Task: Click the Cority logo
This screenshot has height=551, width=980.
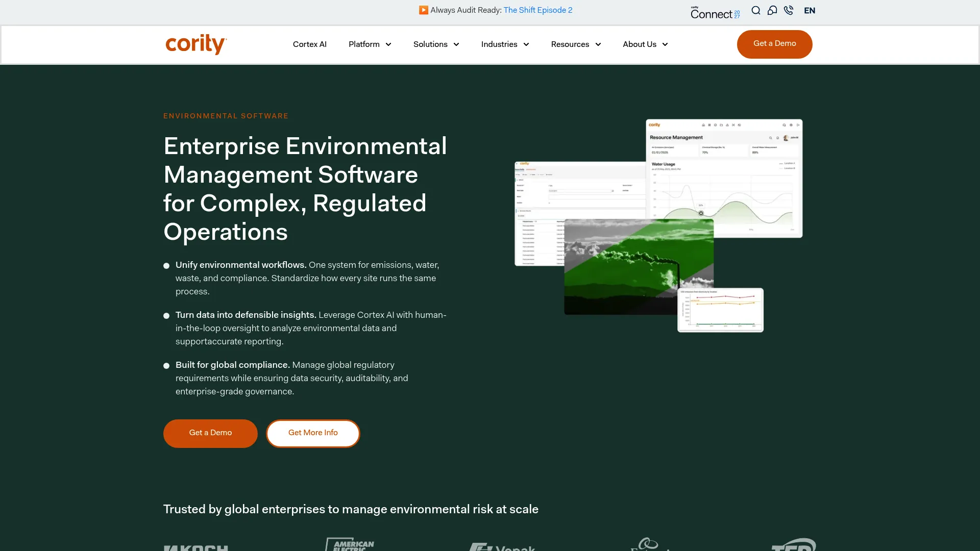Action: pyautogui.click(x=196, y=44)
